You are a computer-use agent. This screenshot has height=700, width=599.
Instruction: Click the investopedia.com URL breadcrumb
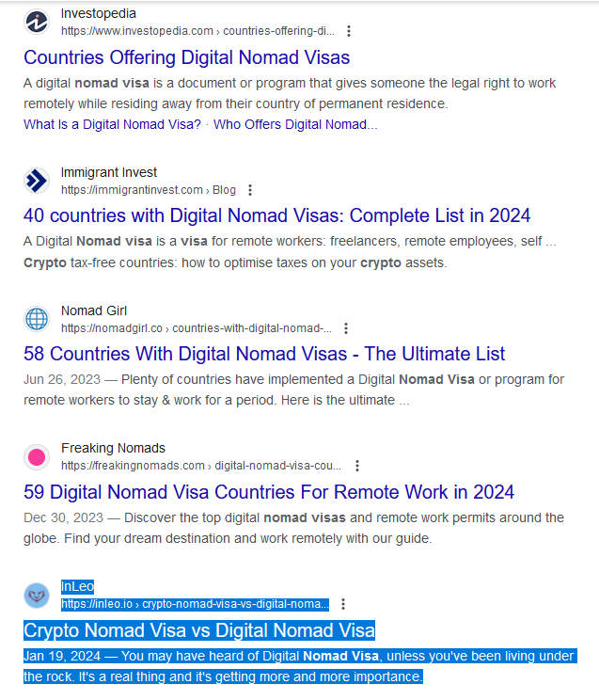pos(197,31)
